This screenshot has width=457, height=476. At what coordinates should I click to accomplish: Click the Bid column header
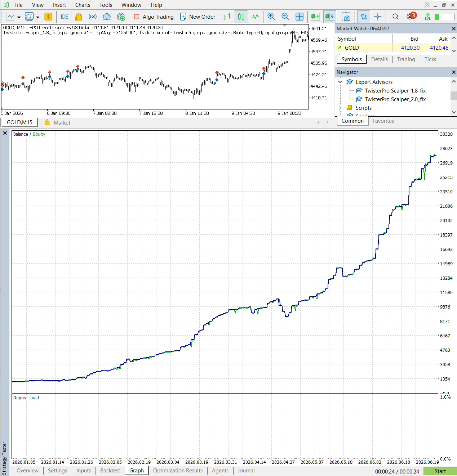click(x=407, y=39)
